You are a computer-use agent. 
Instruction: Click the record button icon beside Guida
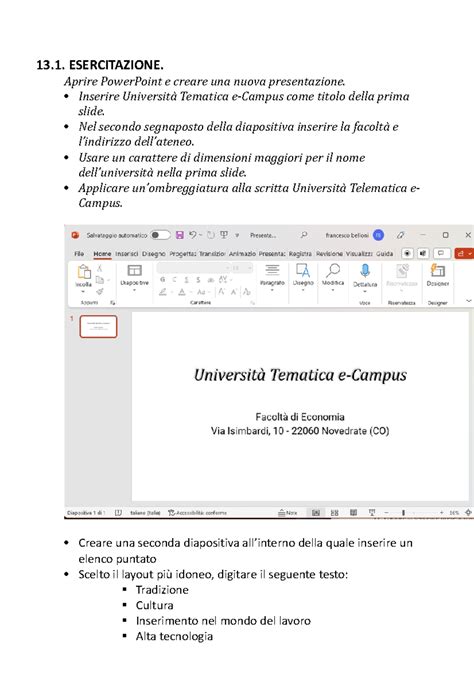coord(408,253)
